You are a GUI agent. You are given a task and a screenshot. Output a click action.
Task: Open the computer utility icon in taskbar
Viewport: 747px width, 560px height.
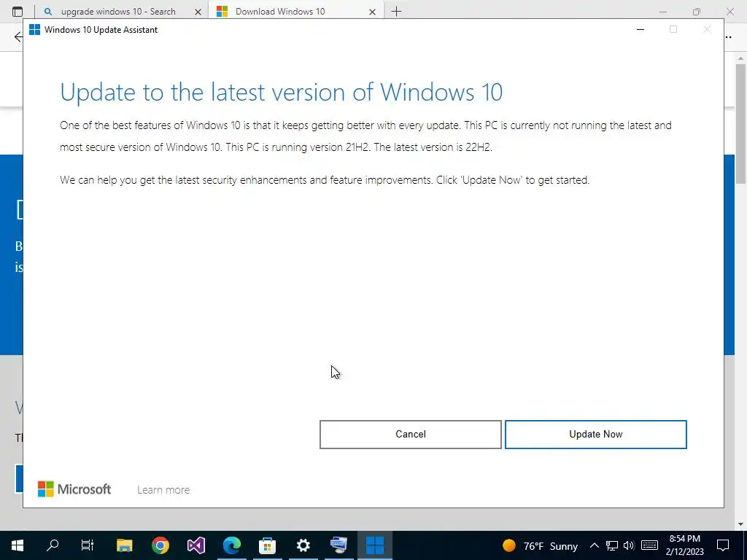(x=338, y=545)
